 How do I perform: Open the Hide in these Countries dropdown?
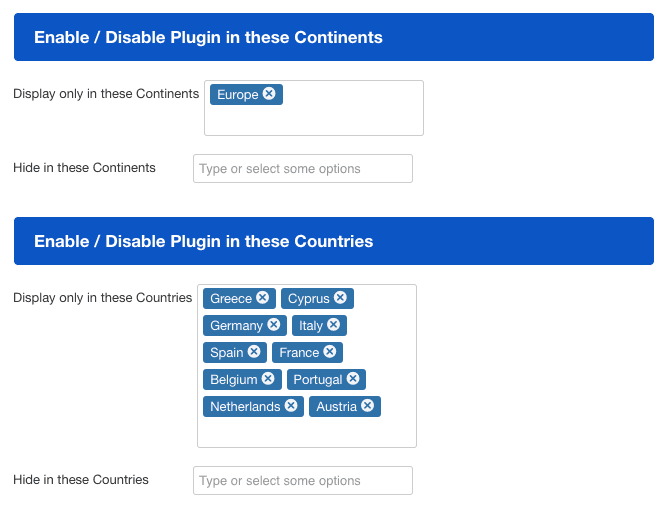pos(302,481)
